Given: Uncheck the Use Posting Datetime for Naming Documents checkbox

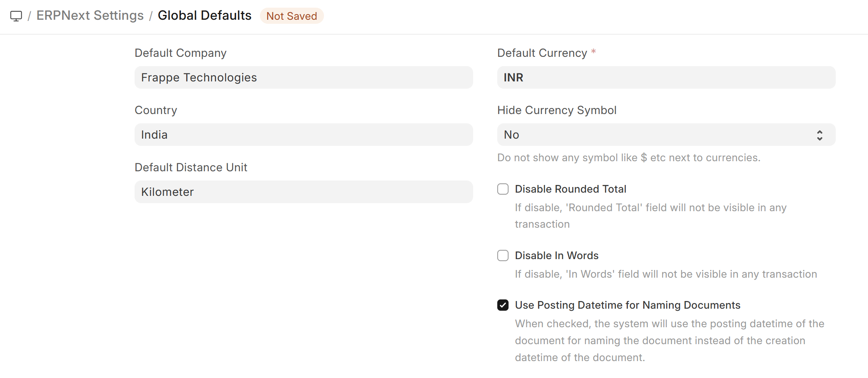Looking at the screenshot, I should click(503, 305).
